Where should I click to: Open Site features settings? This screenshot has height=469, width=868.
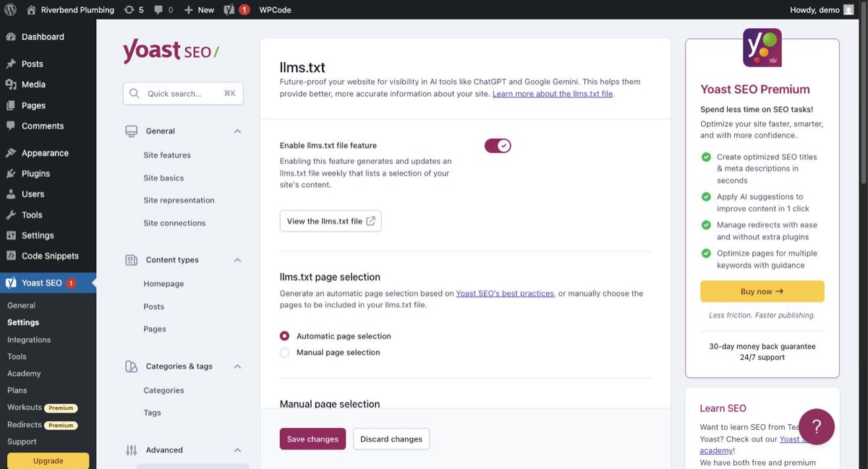[x=167, y=155]
